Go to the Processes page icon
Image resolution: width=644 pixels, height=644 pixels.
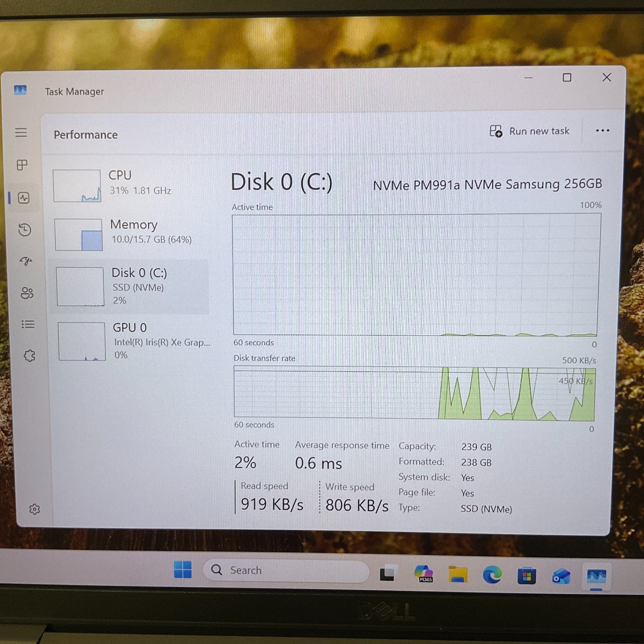(22, 165)
